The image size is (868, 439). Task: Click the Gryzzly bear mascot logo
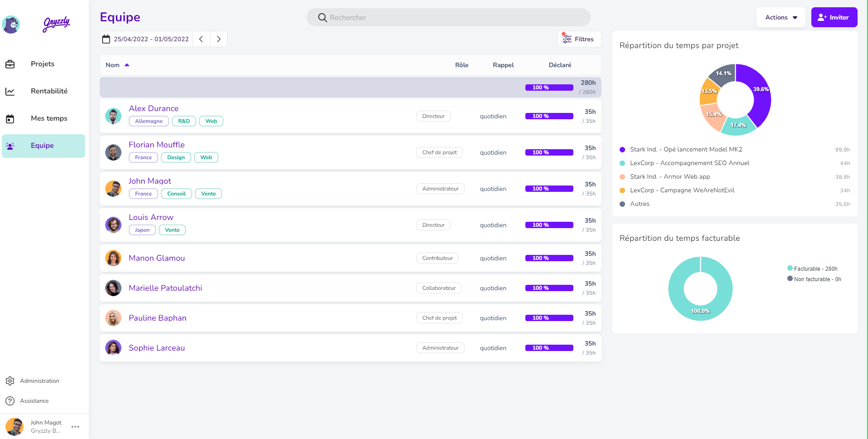point(11,24)
